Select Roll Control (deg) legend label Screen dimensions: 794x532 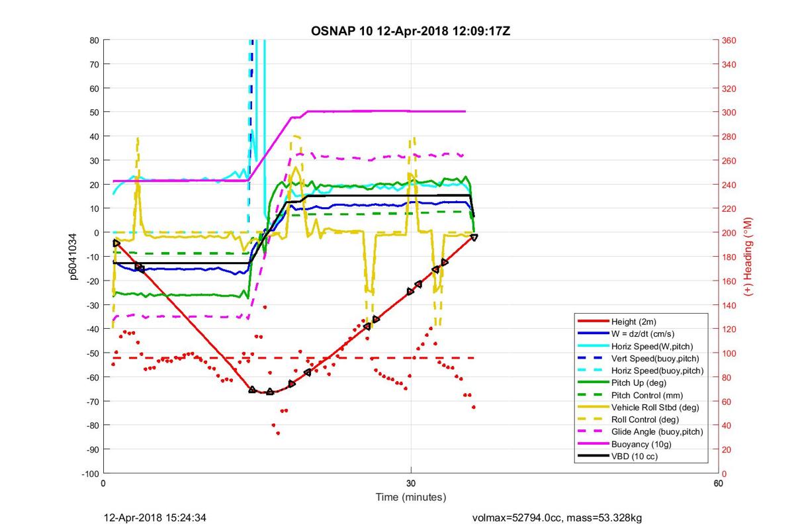(x=645, y=420)
